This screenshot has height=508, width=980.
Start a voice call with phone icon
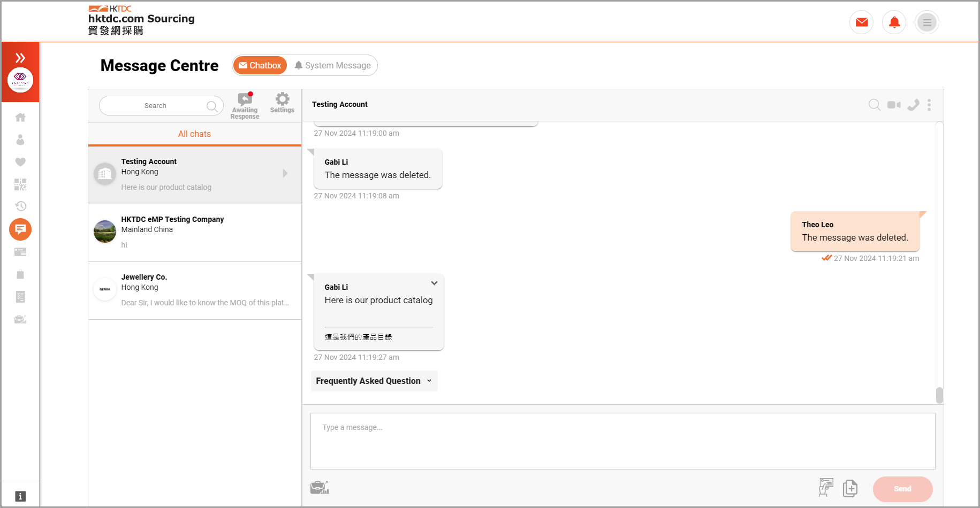913,105
